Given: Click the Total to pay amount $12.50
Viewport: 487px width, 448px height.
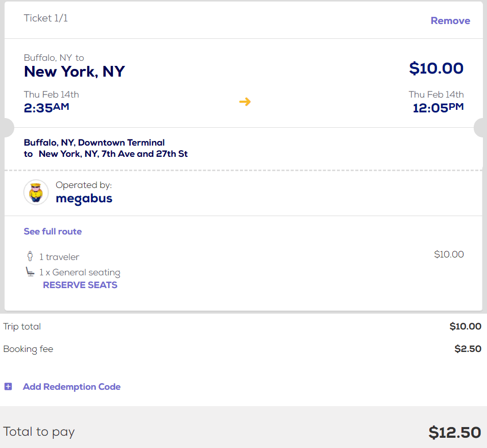Looking at the screenshot, I should click(454, 432).
